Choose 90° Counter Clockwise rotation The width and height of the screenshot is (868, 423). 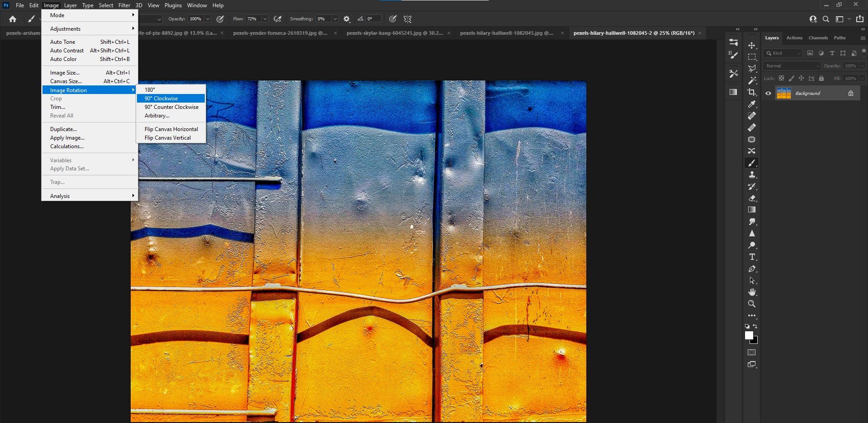point(171,107)
